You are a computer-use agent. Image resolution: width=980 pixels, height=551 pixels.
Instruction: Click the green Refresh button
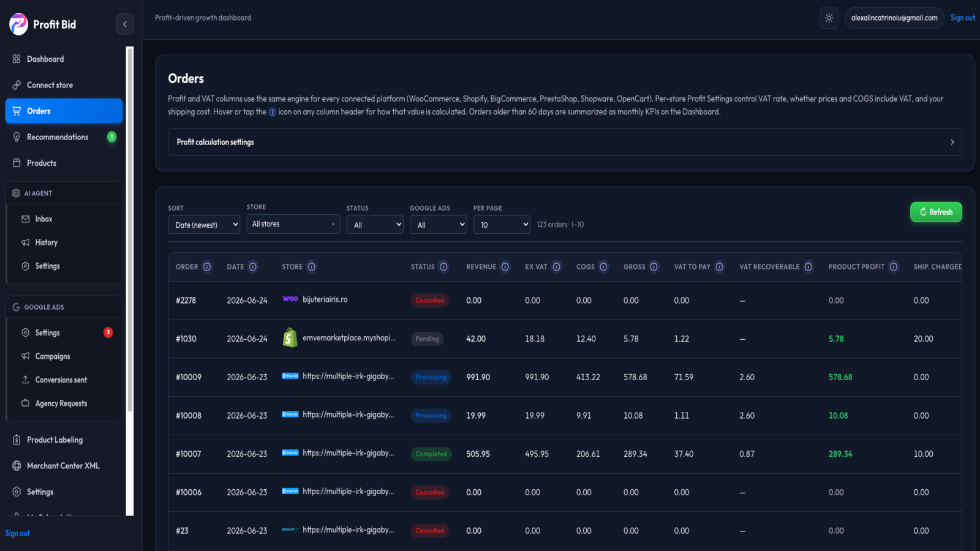pyautogui.click(x=936, y=212)
